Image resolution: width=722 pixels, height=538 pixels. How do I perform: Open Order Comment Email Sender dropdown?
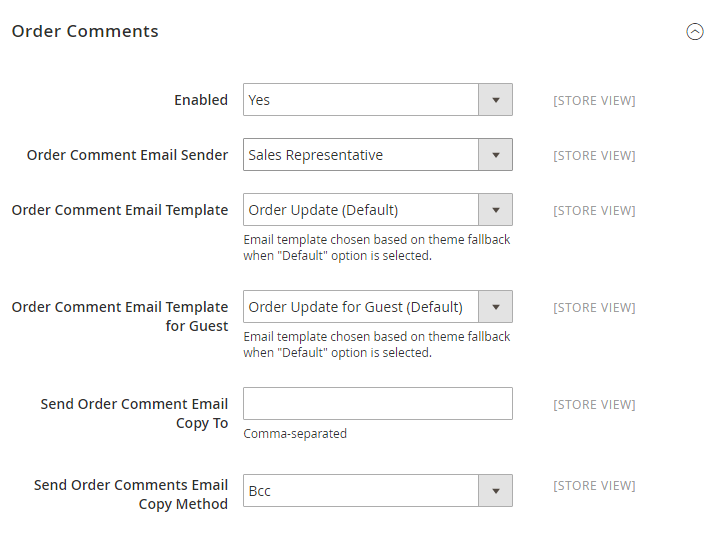click(378, 155)
